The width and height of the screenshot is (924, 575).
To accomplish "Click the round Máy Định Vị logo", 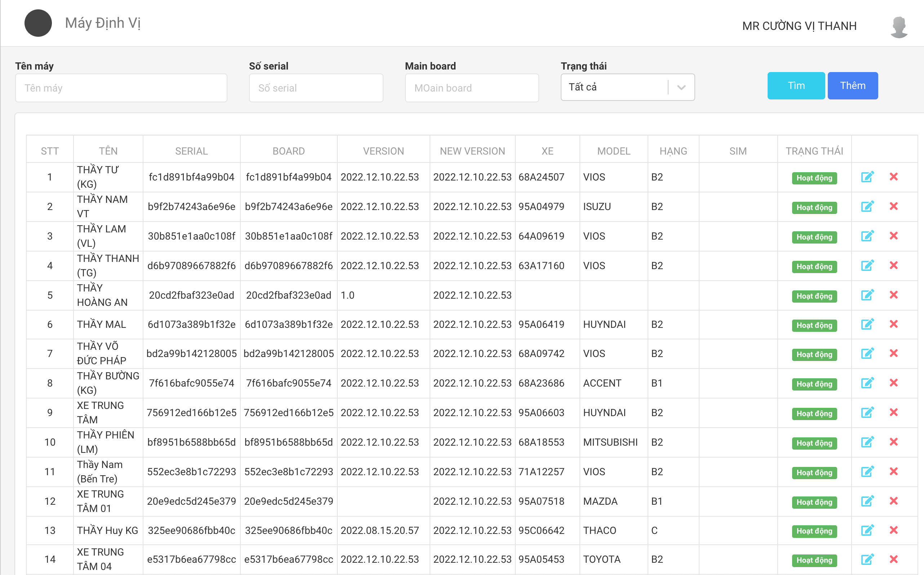I will click(38, 23).
